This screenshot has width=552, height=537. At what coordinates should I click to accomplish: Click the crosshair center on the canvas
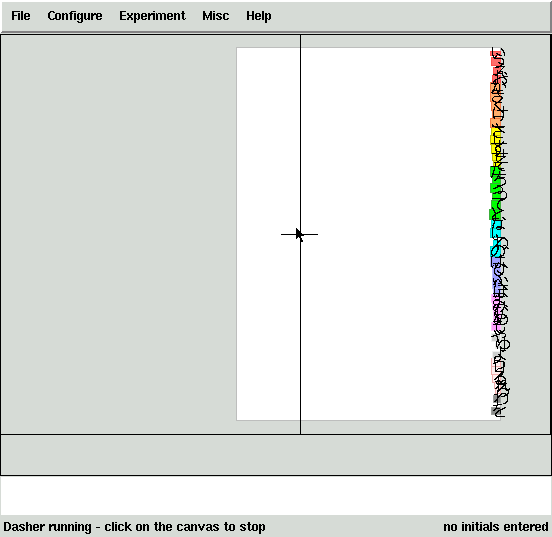300,234
